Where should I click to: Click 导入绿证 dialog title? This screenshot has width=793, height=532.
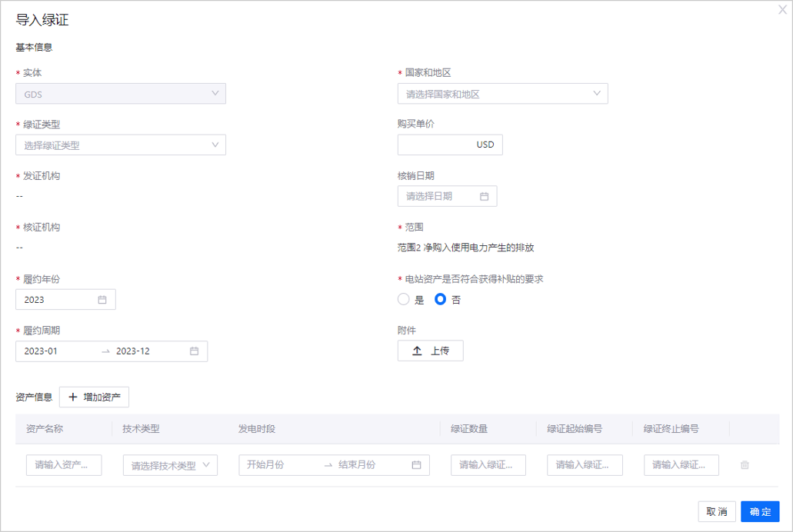42,20
